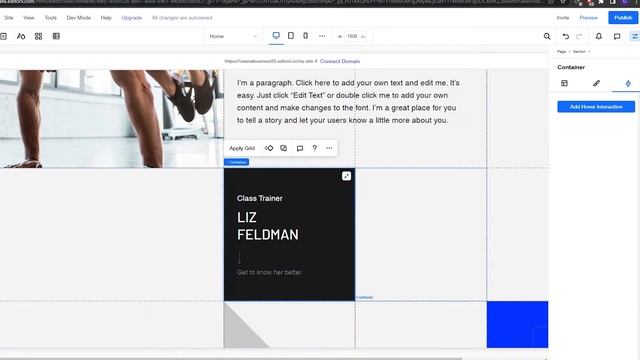Open the Theme Manager text styles icon
The image size is (640, 360).
click(x=21, y=36)
